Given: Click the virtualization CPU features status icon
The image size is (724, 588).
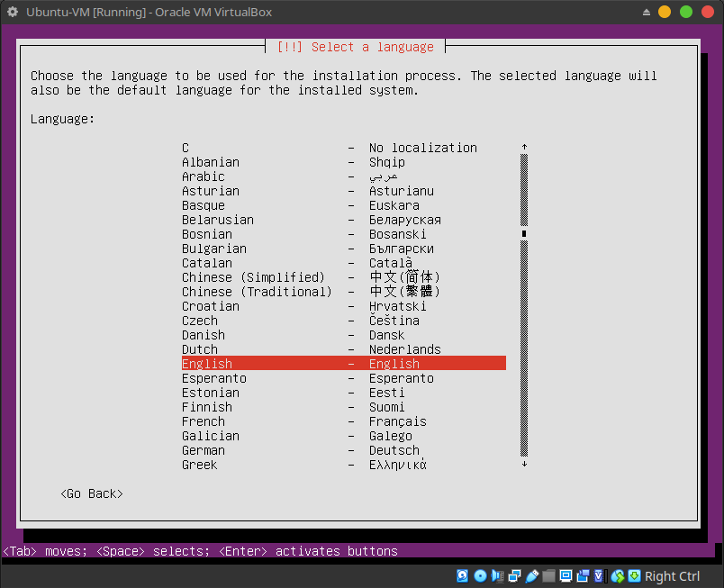Looking at the screenshot, I should pyautogui.click(x=599, y=575).
